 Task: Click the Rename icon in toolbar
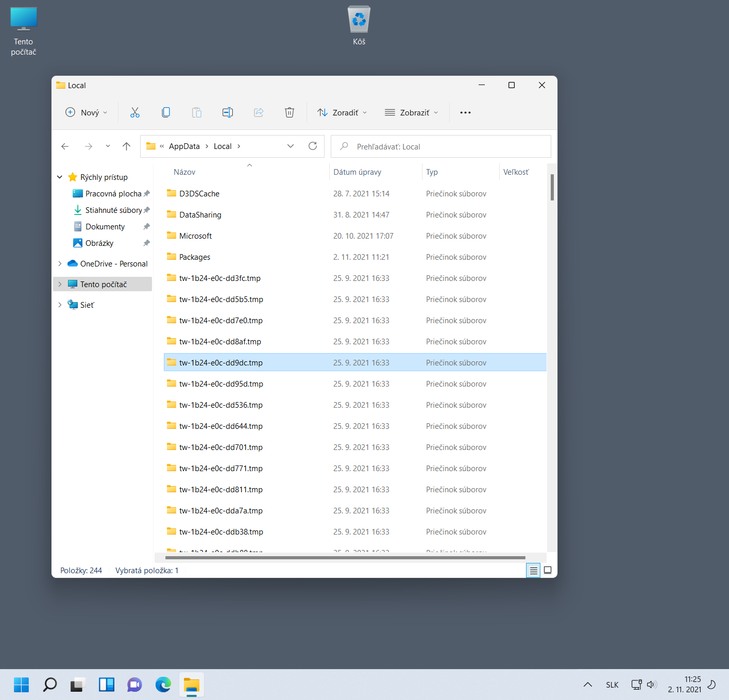(x=228, y=112)
